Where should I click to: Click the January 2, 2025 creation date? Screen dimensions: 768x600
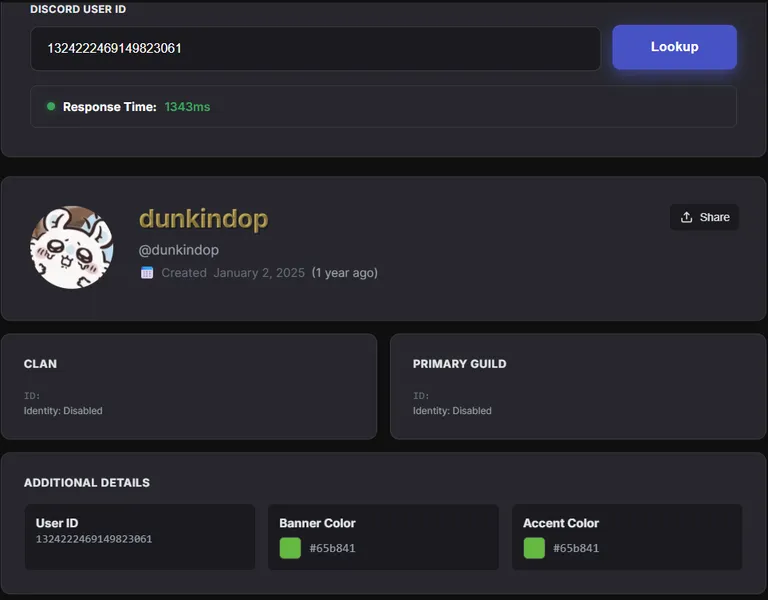pos(259,272)
